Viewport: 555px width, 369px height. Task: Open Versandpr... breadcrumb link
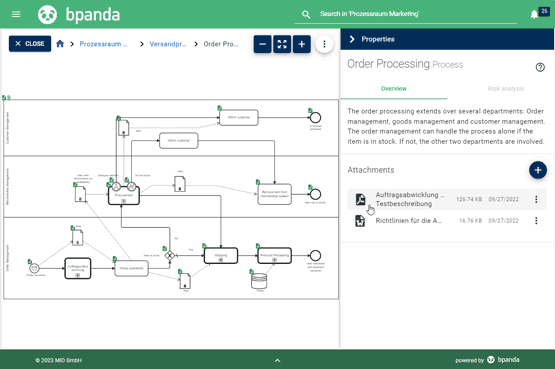click(x=167, y=44)
